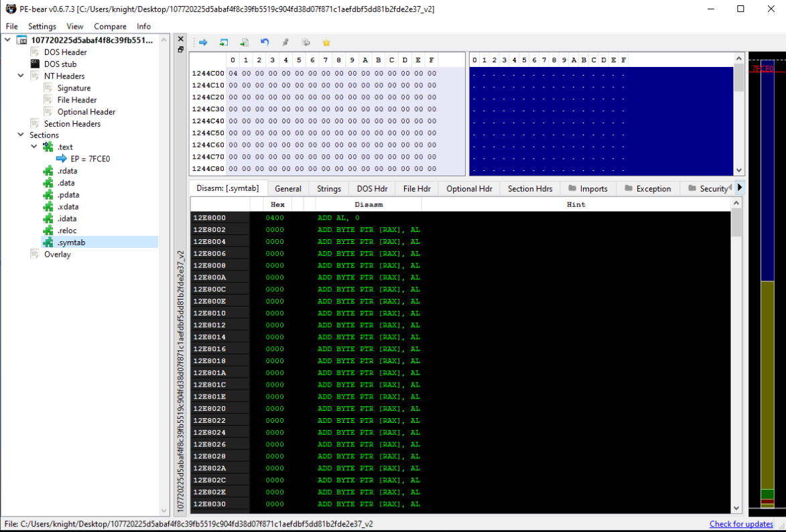Click the dark blue region of section map
786x532 pixels.
[x=768, y=170]
